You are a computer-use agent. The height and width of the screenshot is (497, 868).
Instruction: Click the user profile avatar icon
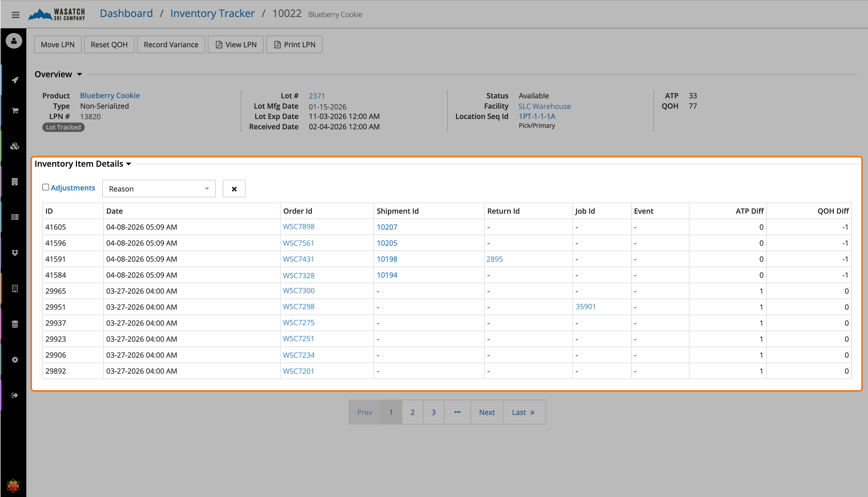coord(14,41)
